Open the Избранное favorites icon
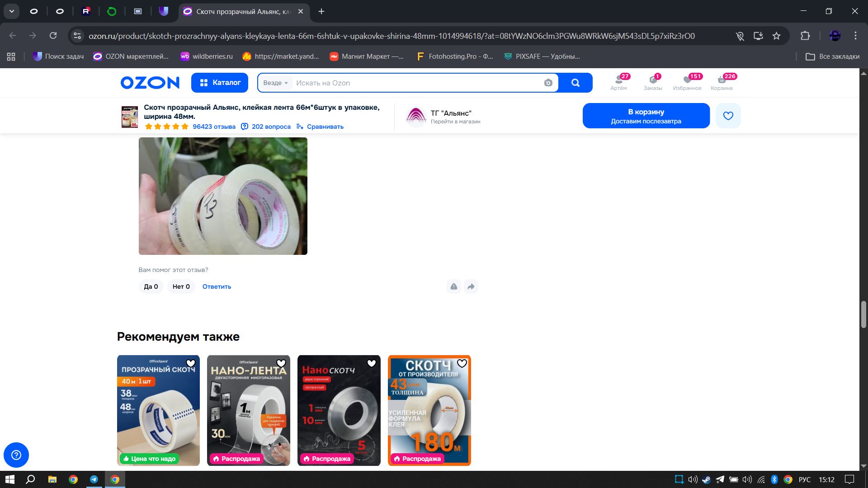The height and width of the screenshot is (488, 868). pos(687,82)
